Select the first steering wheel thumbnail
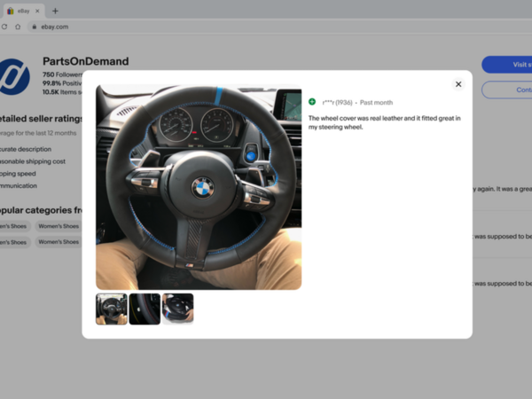 point(112,309)
